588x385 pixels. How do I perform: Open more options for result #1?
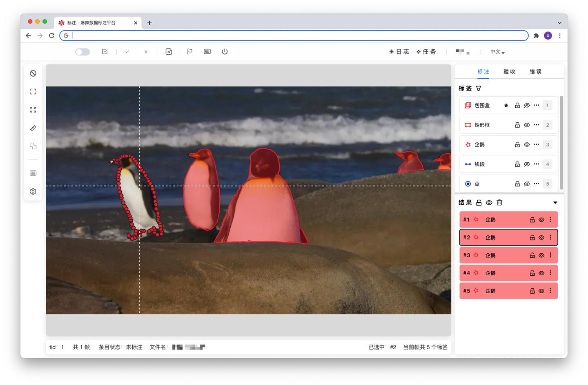(550, 220)
